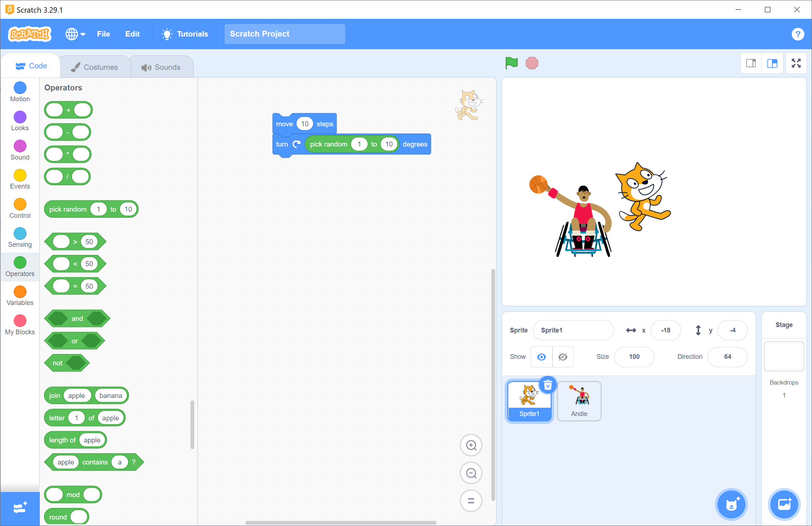Image resolution: width=812 pixels, height=526 pixels.
Task: Select the Andie sprite thumbnail
Action: [x=579, y=401]
